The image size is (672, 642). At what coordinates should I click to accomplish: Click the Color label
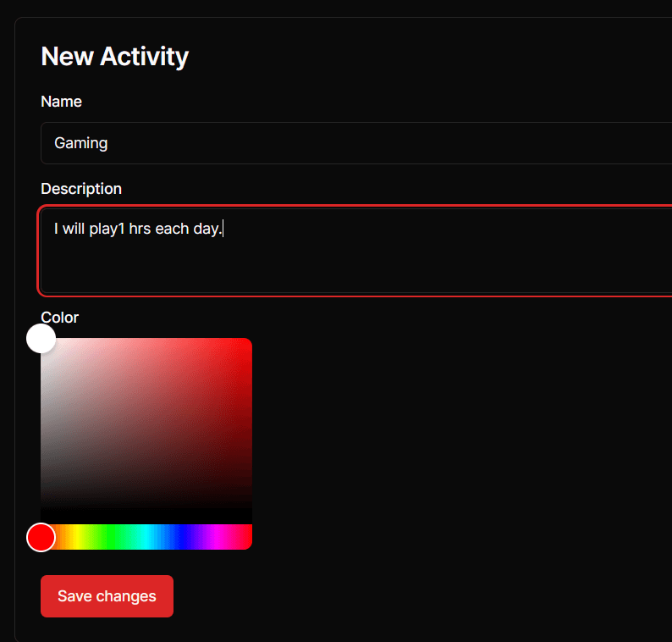[x=59, y=318]
